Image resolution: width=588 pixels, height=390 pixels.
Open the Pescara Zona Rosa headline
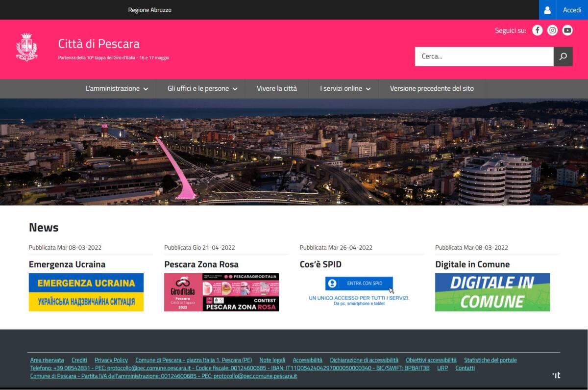201,264
